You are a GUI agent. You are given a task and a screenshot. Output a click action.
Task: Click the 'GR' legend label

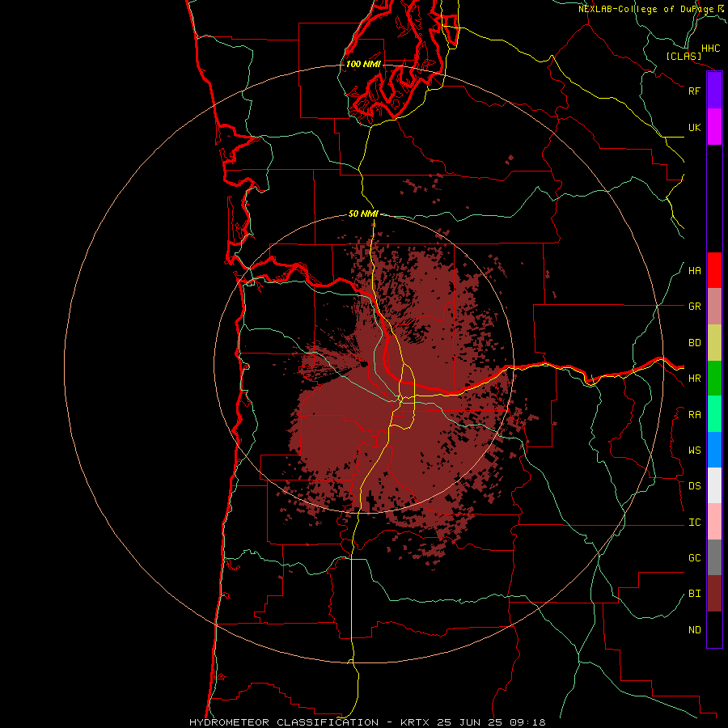[x=695, y=307]
